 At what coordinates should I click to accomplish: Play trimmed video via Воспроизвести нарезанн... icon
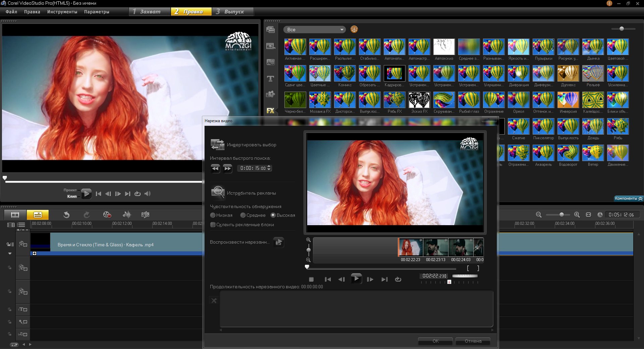278,242
